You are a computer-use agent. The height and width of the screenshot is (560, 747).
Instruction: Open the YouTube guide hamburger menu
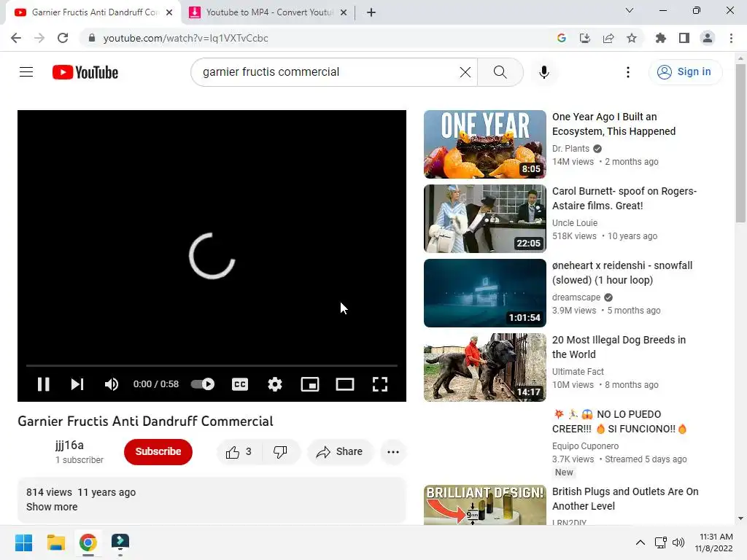26,72
